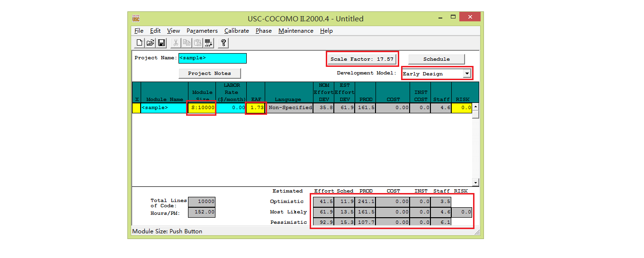The height and width of the screenshot is (258, 644).
Task: Click the Hours/PM value 152.00
Action: [x=202, y=212]
